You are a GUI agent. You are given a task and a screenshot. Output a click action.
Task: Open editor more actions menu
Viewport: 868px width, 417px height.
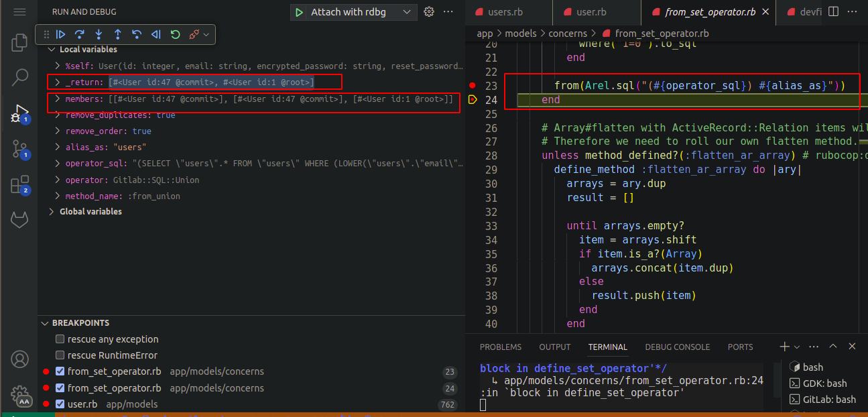pyautogui.click(x=853, y=12)
